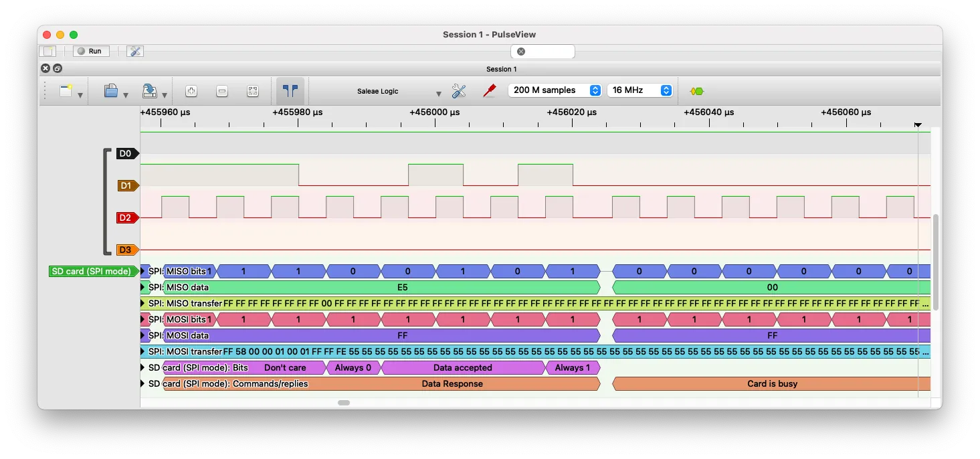Open the new view dropdown arrow
The height and width of the screenshot is (459, 980).
[80, 95]
